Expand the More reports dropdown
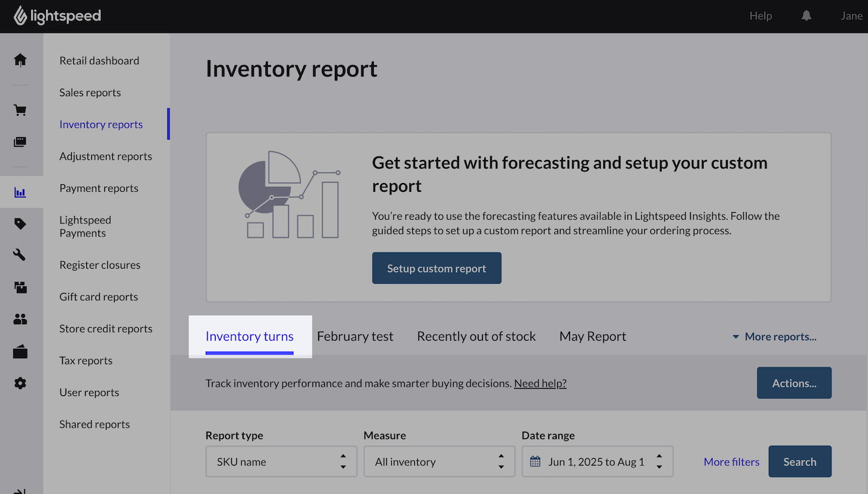The image size is (868, 494). coord(774,336)
